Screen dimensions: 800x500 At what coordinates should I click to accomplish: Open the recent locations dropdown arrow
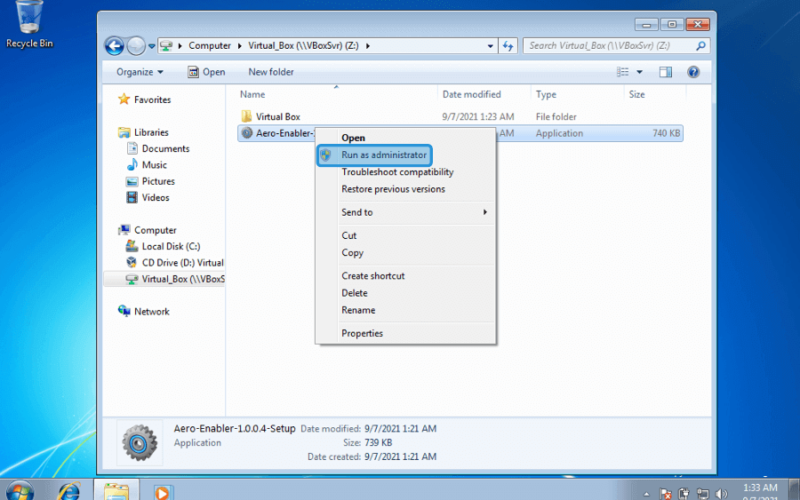point(152,46)
